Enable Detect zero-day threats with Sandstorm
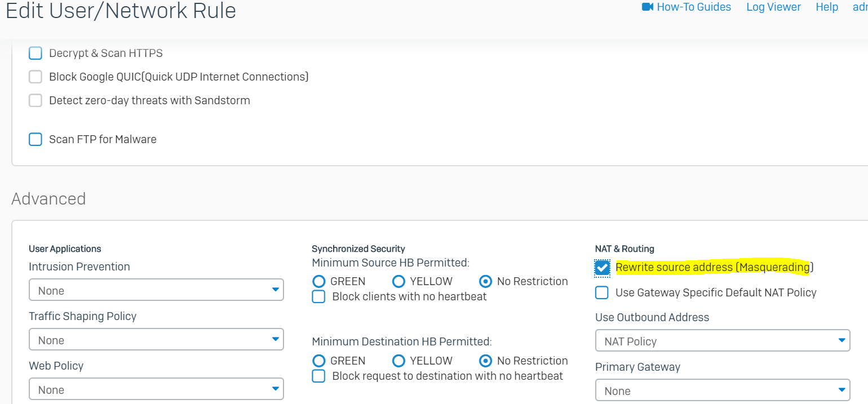The image size is (868, 404). [36, 100]
